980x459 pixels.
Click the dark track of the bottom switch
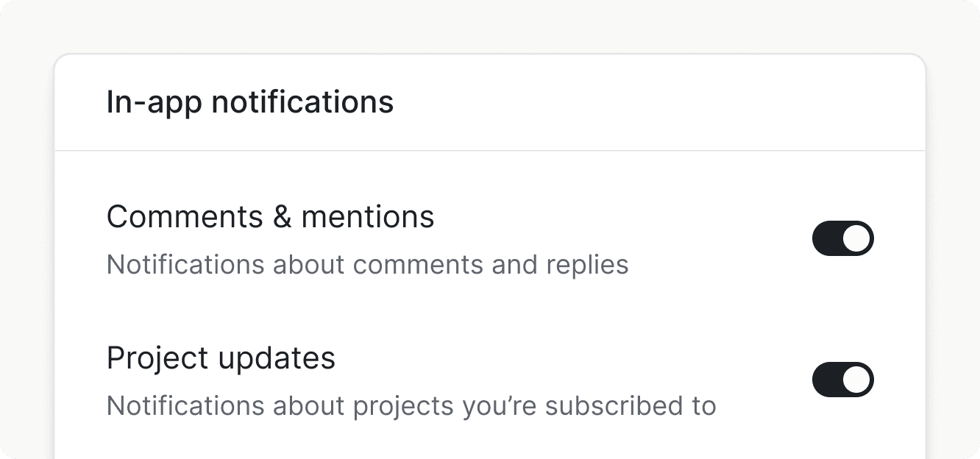coord(828,380)
